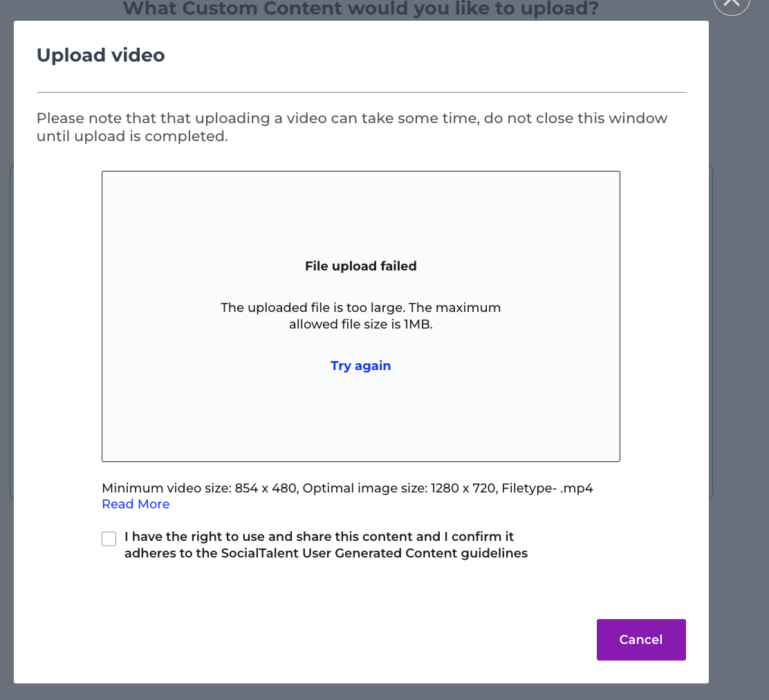Screen dimensions: 769x700
Task: Click the divider line under the Upload video heading
Action: (361, 92)
